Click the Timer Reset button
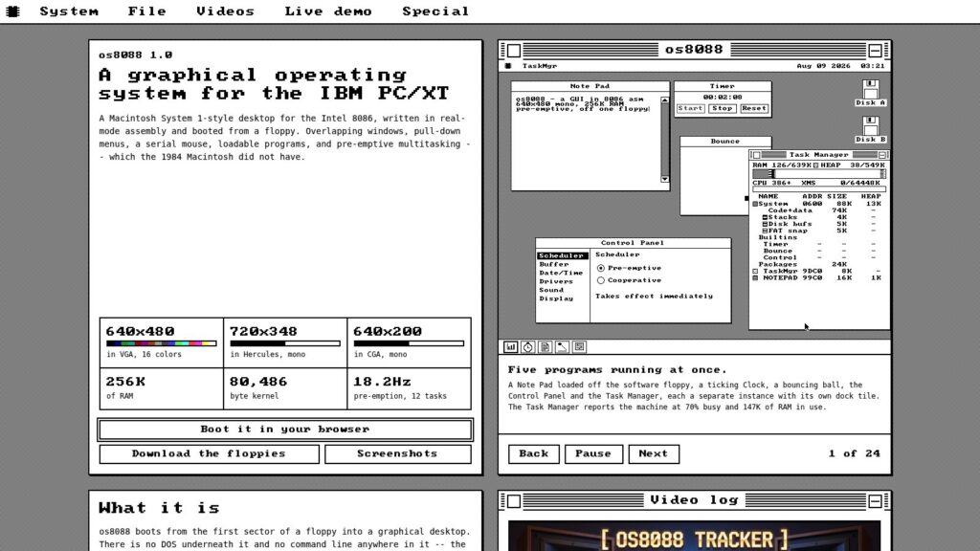Viewport: 980px width, 551px height. tap(754, 109)
